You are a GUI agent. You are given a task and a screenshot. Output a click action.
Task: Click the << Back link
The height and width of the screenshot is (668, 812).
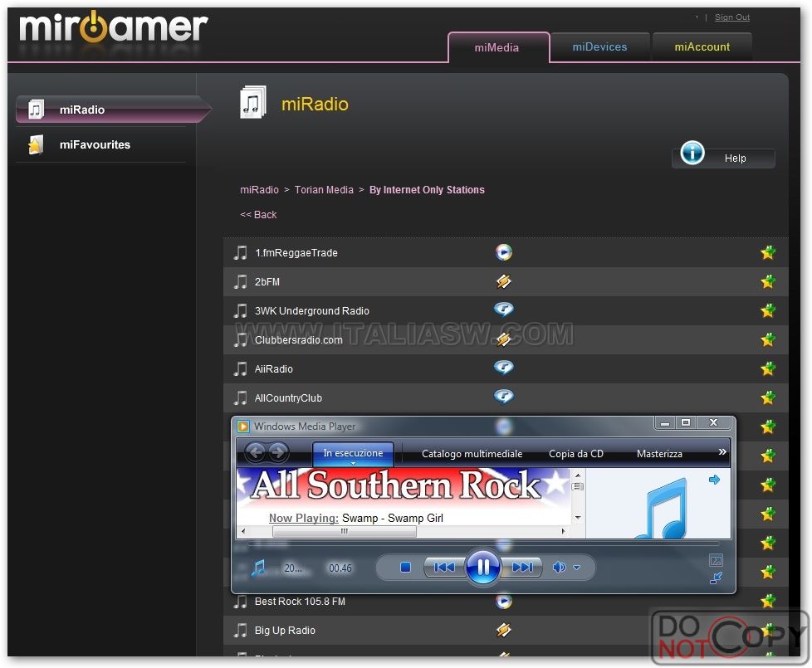(258, 215)
